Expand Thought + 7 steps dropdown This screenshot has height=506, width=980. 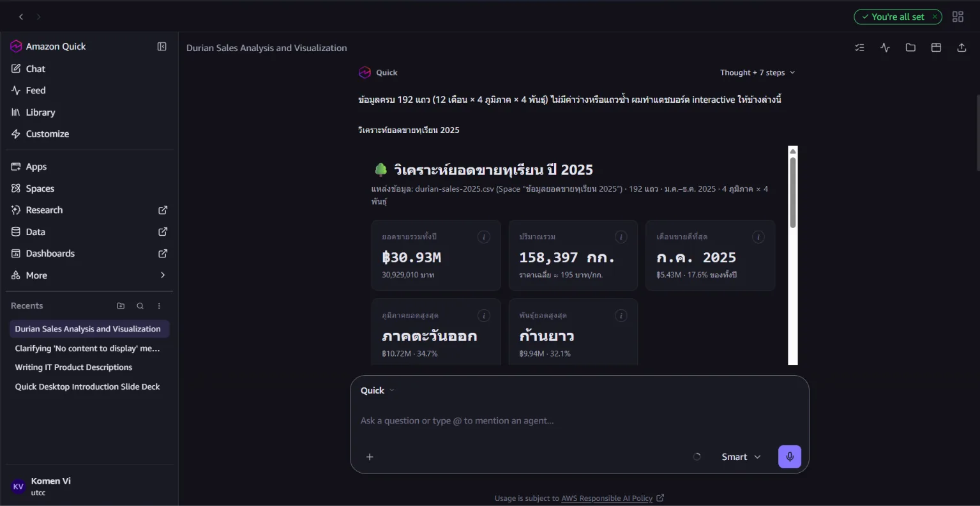(758, 73)
